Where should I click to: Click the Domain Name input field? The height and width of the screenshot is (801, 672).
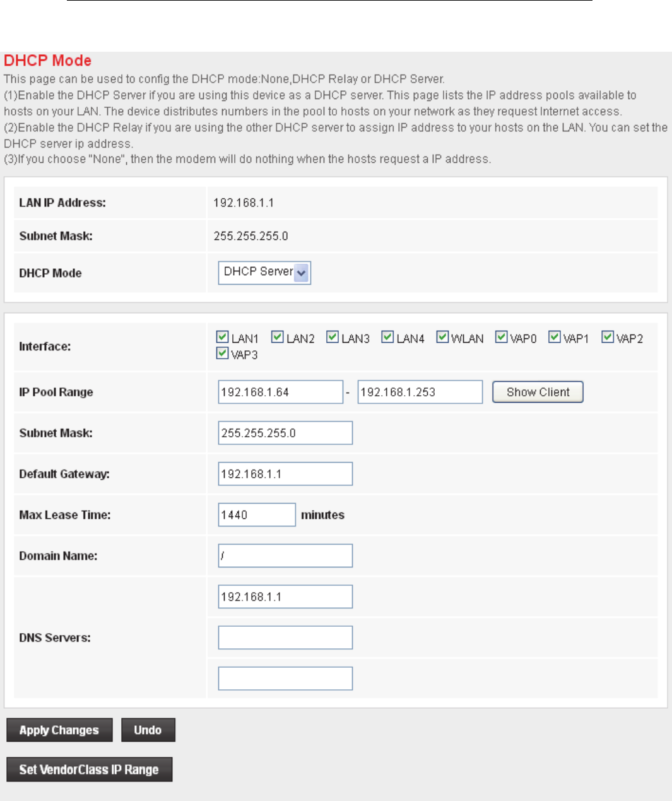click(285, 556)
